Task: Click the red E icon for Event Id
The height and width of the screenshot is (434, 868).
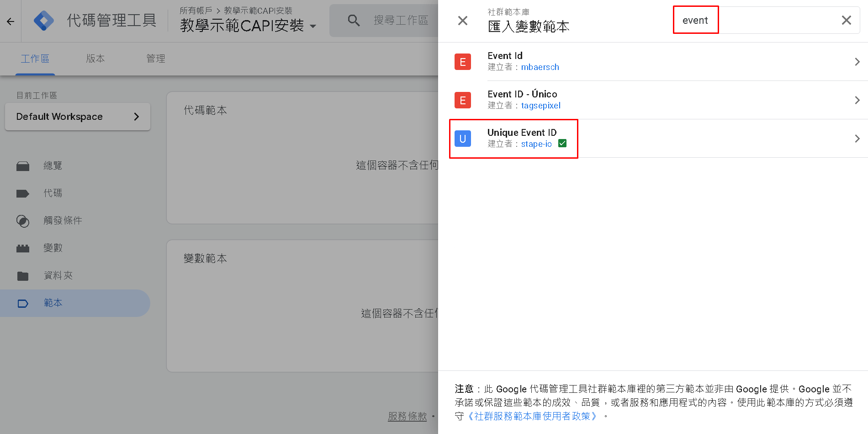Action: click(463, 62)
